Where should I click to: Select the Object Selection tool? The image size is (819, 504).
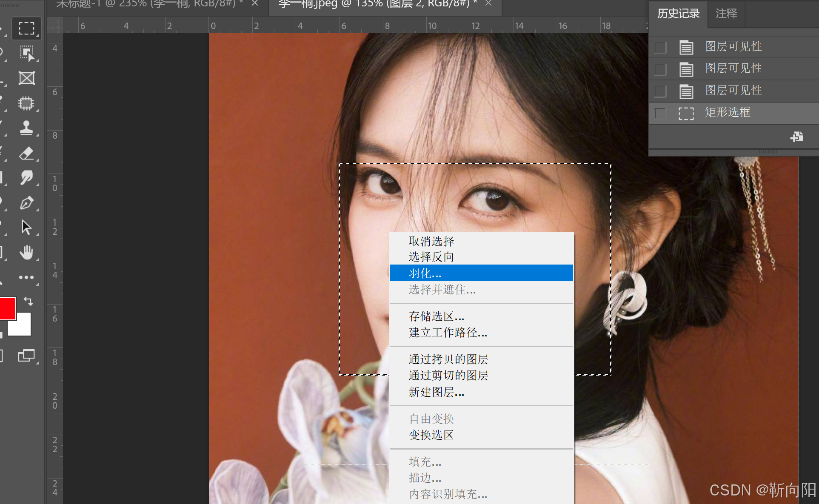tap(26, 53)
